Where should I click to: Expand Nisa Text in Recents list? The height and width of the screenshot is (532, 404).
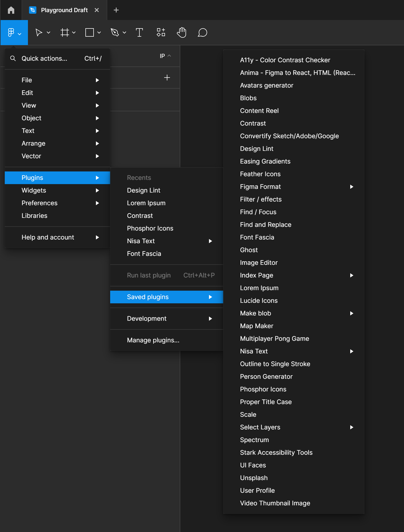(x=167, y=241)
